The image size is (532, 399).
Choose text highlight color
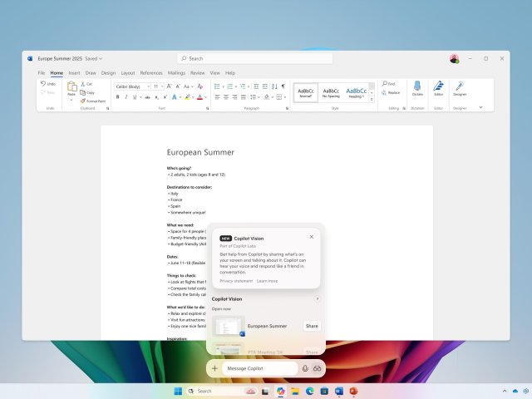(187, 97)
